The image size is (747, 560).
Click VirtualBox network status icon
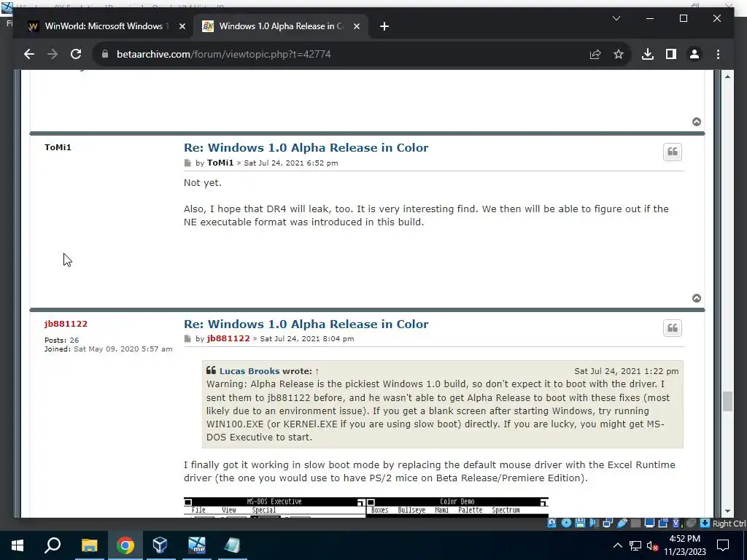coord(608,523)
